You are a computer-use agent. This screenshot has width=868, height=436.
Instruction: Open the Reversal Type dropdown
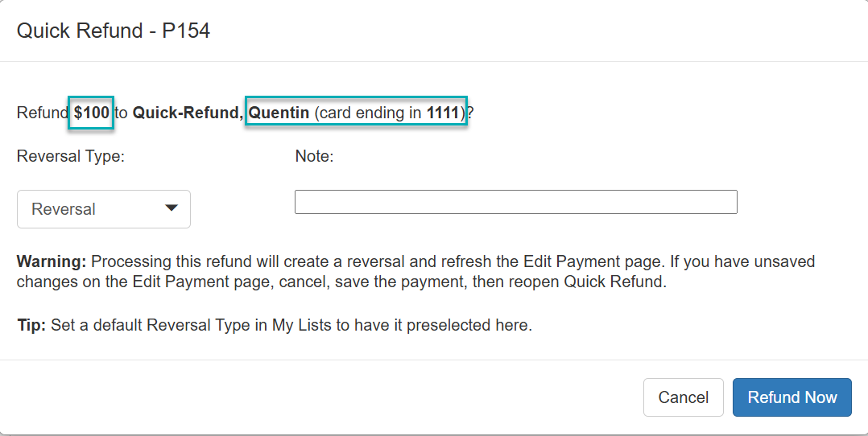point(103,209)
